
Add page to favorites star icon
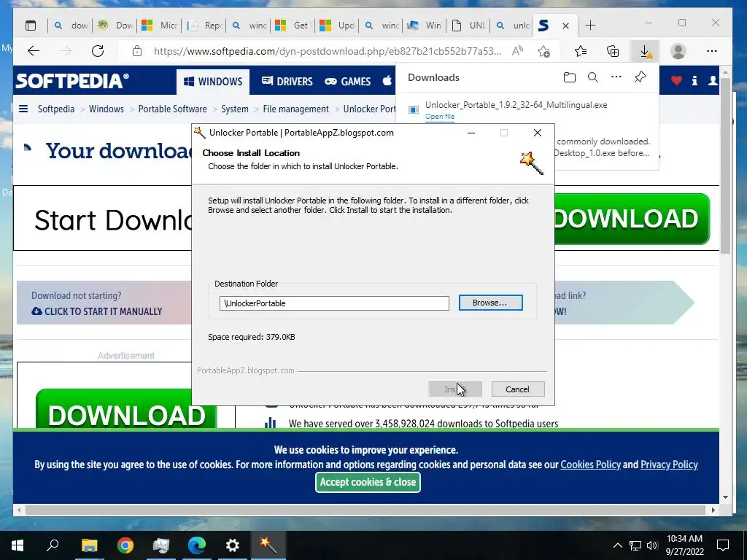(543, 51)
